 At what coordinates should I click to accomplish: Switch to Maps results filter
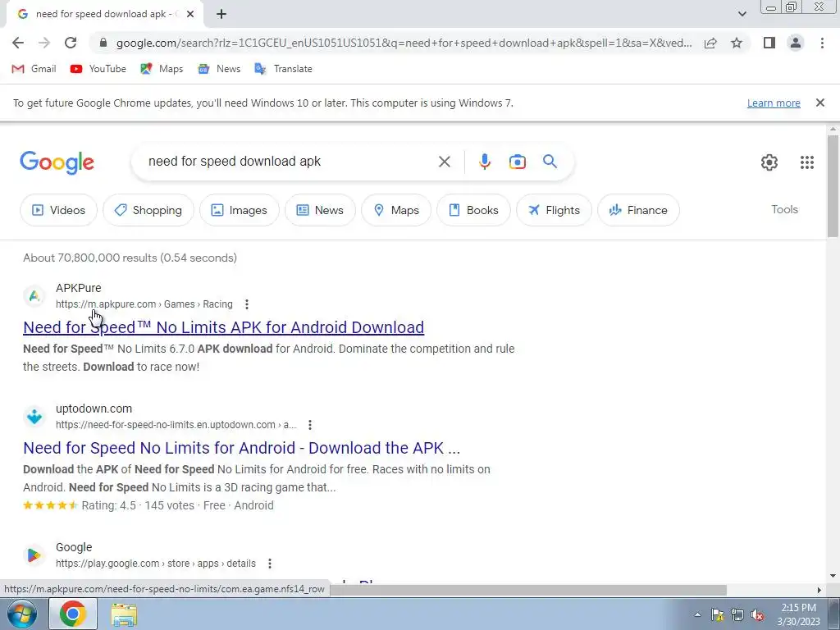point(396,210)
